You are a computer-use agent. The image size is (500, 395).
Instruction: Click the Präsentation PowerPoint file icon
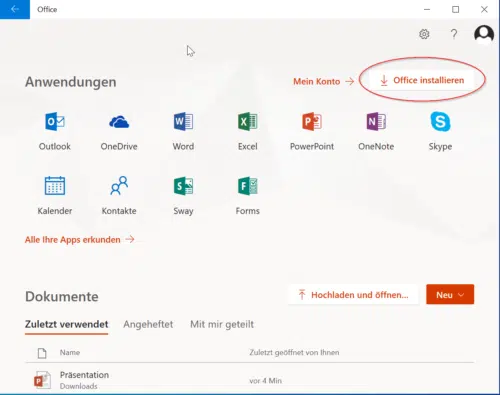[42, 380]
